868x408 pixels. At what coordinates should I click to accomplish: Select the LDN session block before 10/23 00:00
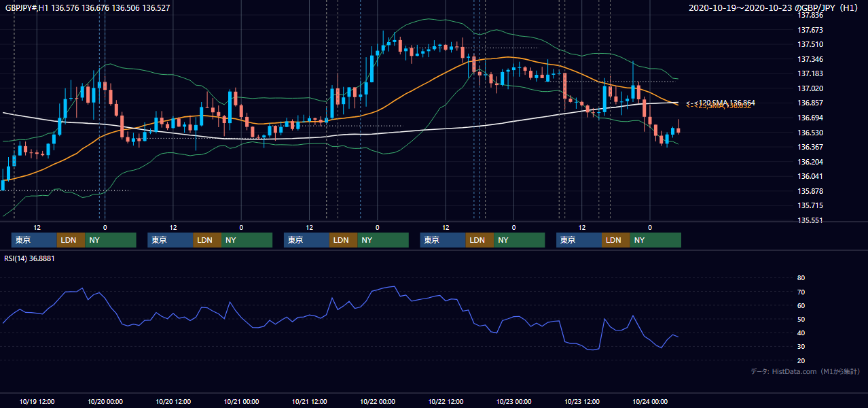click(480, 240)
